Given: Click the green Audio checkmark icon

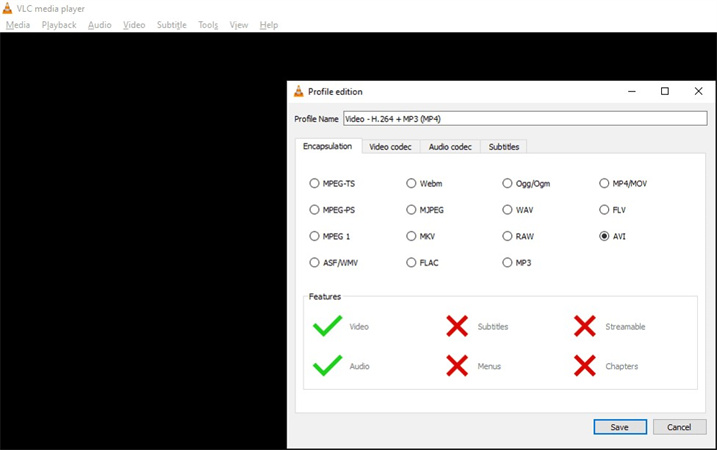Looking at the screenshot, I should click(x=327, y=366).
